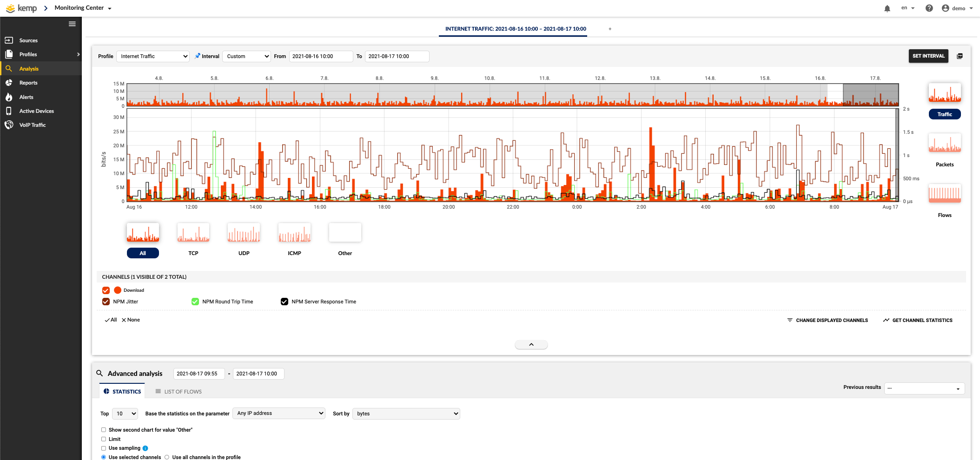This screenshot has height=460, width=980.
Task: Enable the Use sampling option
Action: [103, 448]
